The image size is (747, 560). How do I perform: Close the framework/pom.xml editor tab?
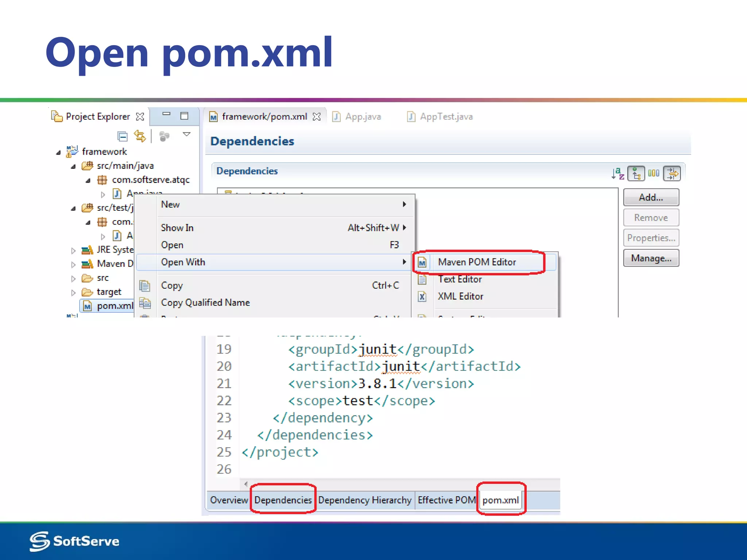tap(317, 117)
